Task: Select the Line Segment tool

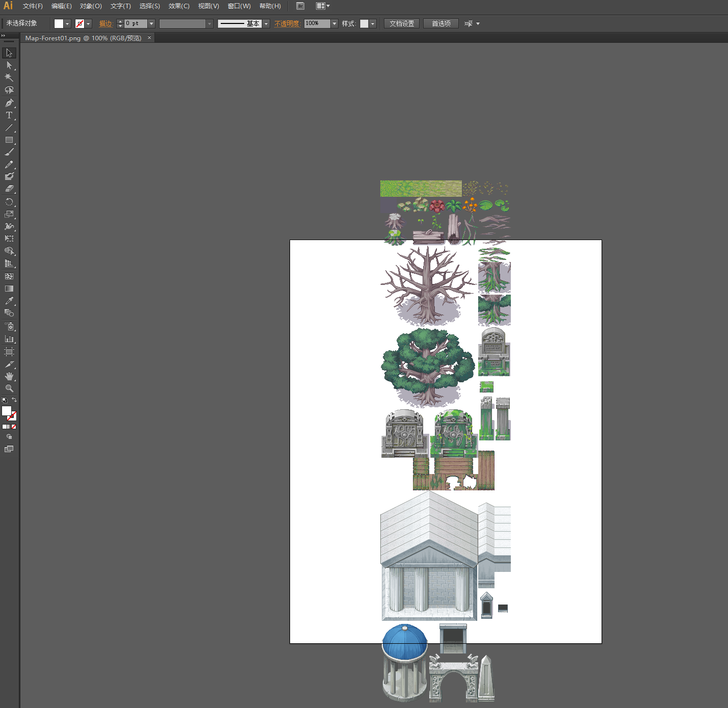Action: tap(9, 127)
